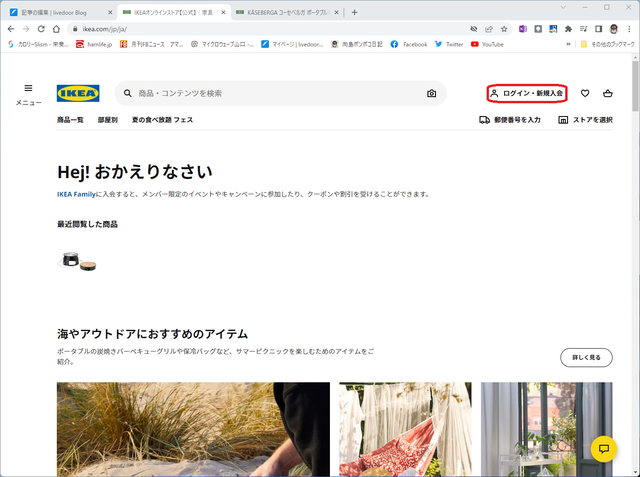Open the balcony window image
Screen dimensions: 640x477
pyautogui.click(x=547, y=429)
